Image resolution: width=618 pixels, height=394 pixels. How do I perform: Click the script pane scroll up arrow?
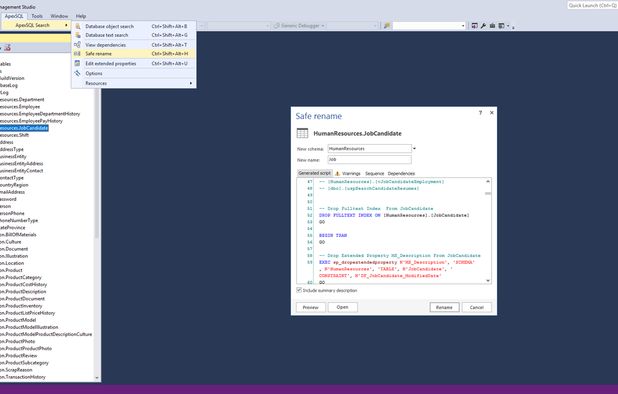[488, 182]
